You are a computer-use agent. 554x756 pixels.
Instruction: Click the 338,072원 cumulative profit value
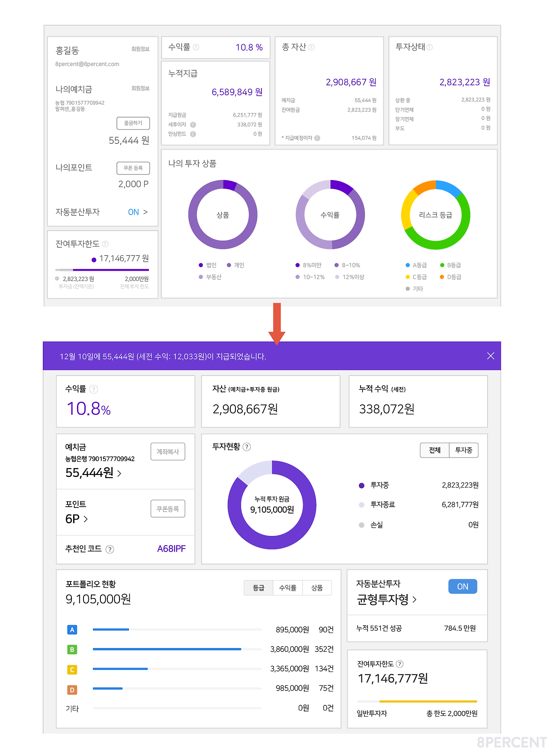click(x=387, y=409)
